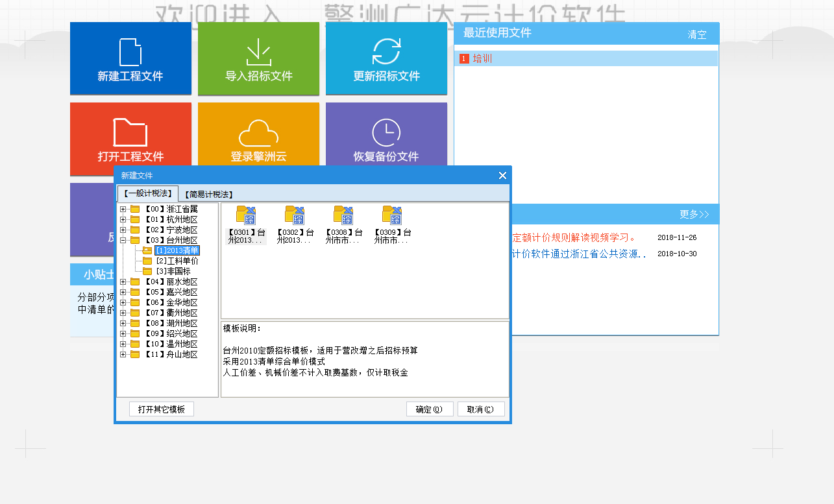Image resolution: width=834 pixels, height=504 pixels.
Task: Click the folder icon of 【00】浙江省属
Action: pos(135,210)
